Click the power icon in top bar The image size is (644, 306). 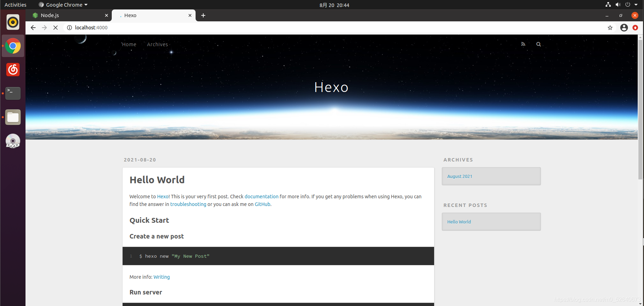pos(628,5)
